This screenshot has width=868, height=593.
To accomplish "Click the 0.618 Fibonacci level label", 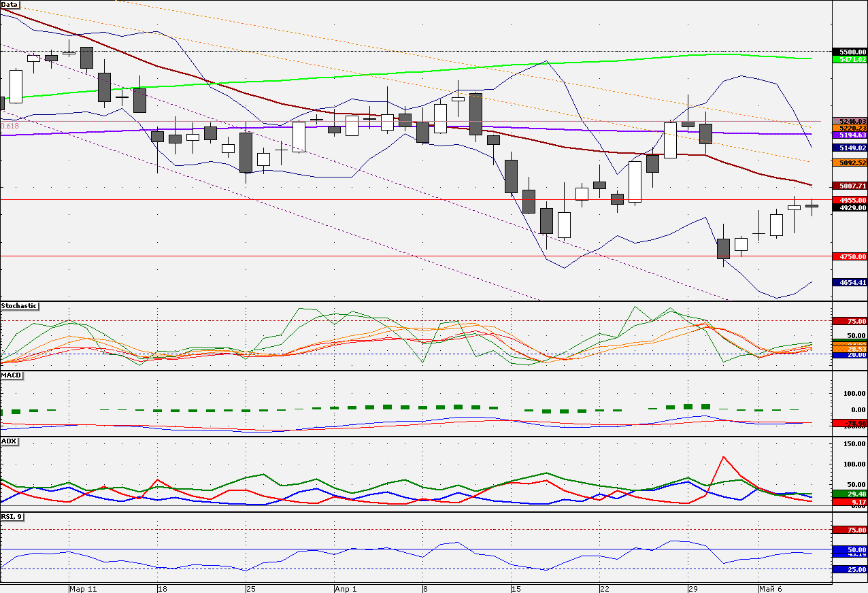I will [x=10, y=126].
